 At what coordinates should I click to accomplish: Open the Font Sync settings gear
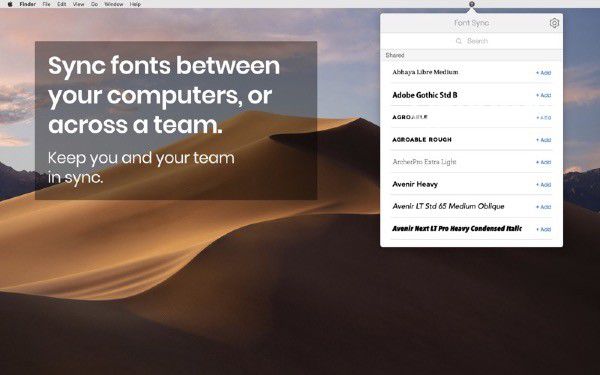pos(554,23)
